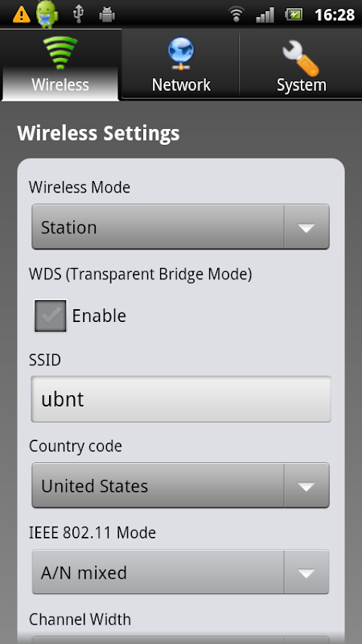Viewport: 362px width, 644px height.
Task: Tap the green Android robot notification icon
Action: [x=47, y=14]
